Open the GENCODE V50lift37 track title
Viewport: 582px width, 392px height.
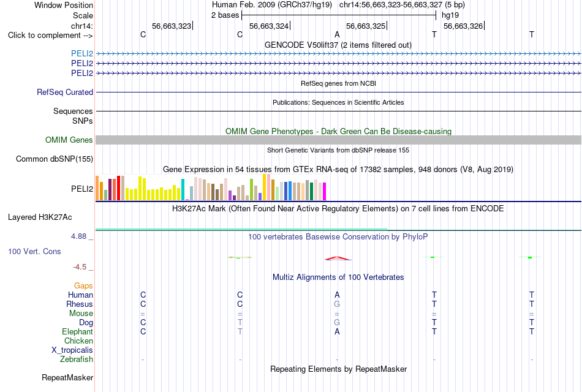click(338, 45)
